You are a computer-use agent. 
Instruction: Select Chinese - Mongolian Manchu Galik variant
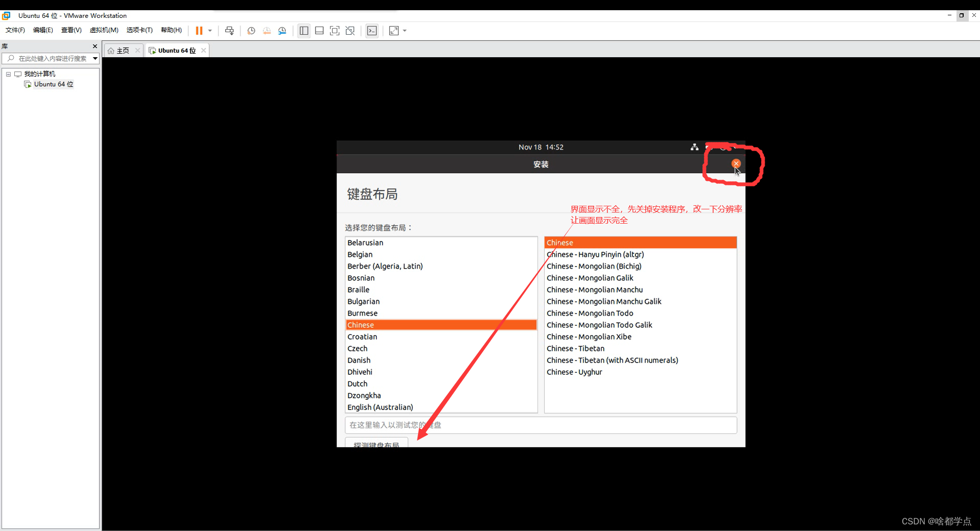(x=641, y=301)
